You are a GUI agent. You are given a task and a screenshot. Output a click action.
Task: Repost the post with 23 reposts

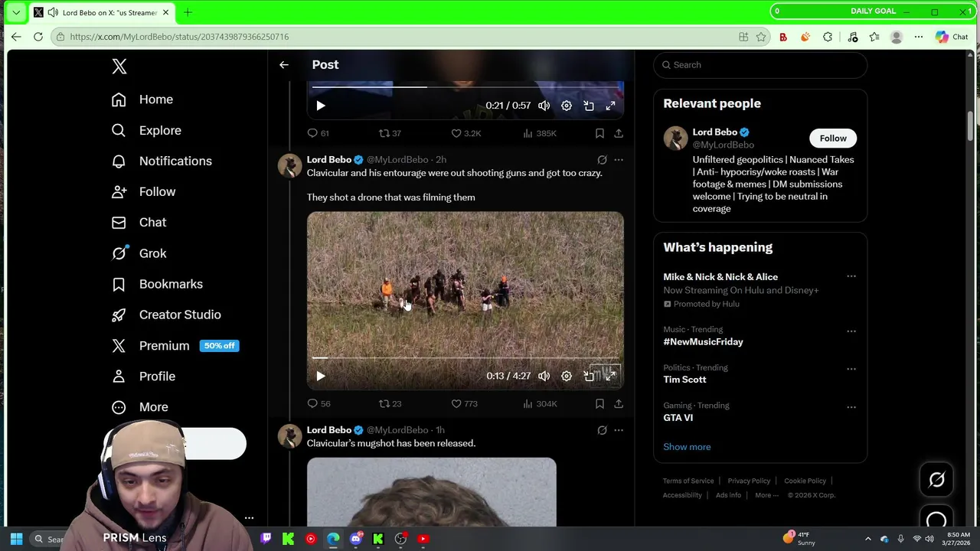point(390,403)
